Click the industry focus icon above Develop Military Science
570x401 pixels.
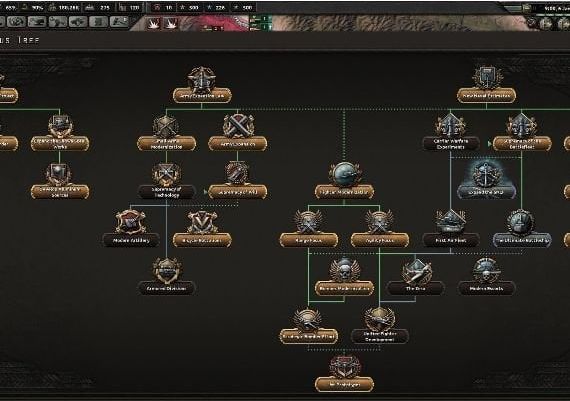[x=60, y=126]
